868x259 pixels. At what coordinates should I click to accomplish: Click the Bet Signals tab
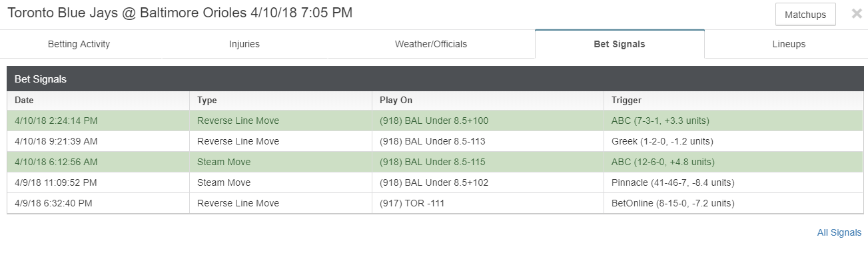tap(620, 44)
